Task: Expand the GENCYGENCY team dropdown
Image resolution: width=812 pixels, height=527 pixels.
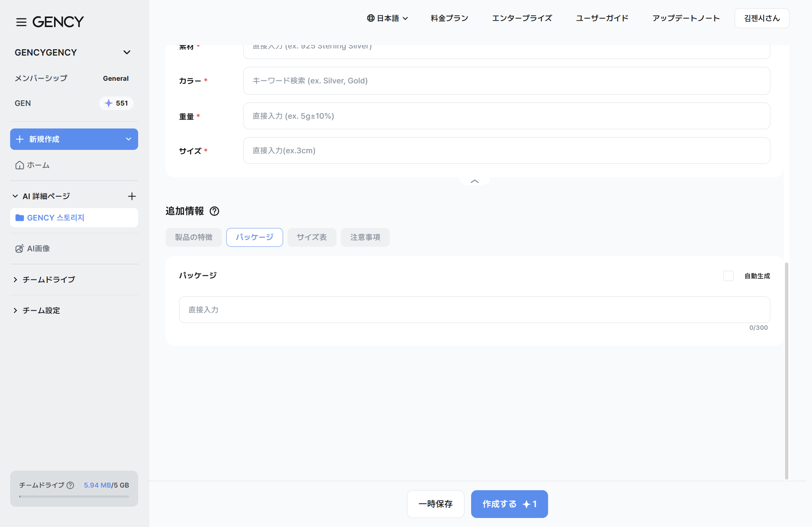Action: point(127,52)
